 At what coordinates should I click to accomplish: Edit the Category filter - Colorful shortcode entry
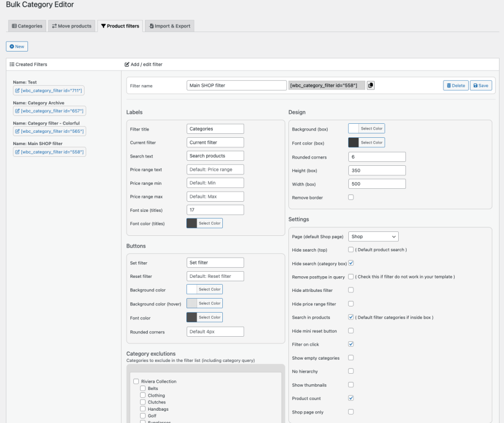point(18,131)
